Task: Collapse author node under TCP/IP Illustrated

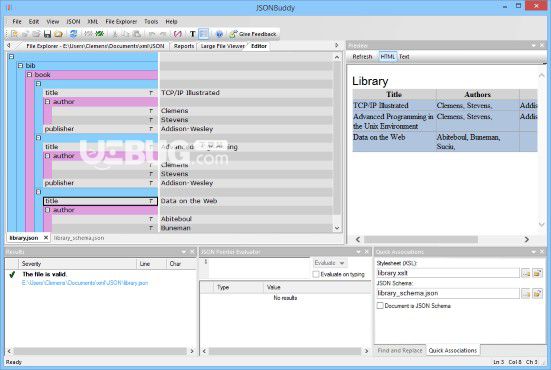Action: point(47,102)
